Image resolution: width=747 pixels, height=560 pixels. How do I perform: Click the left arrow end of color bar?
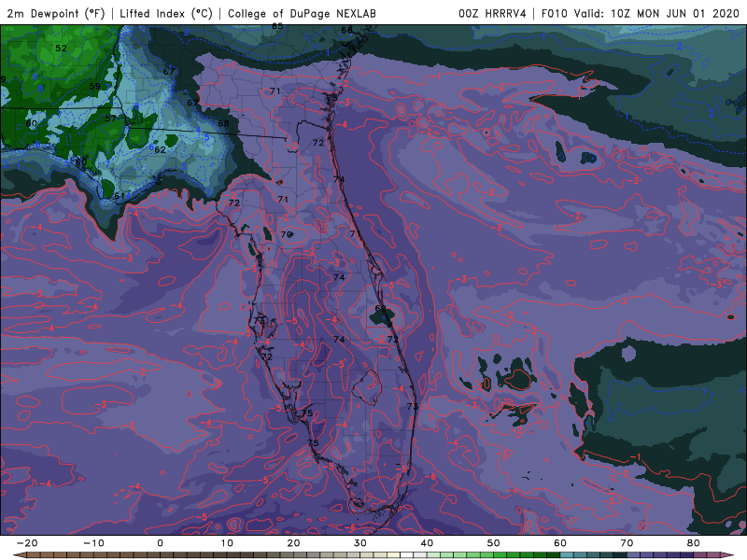(x=19, y=555)
